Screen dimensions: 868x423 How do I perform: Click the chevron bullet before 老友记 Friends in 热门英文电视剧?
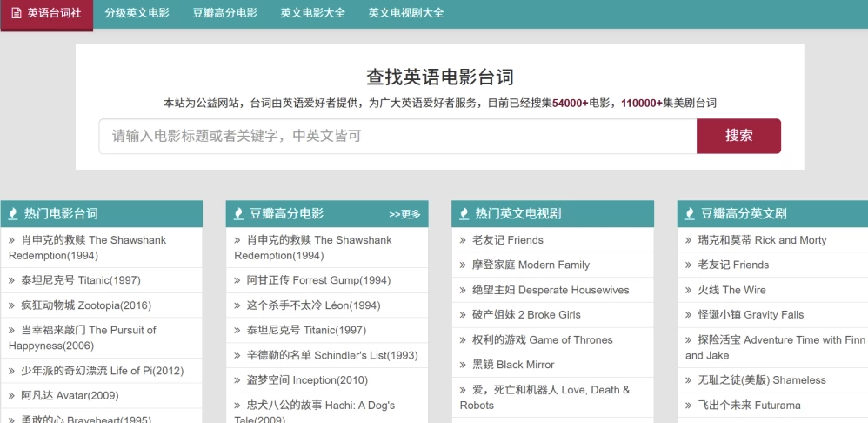464,240
